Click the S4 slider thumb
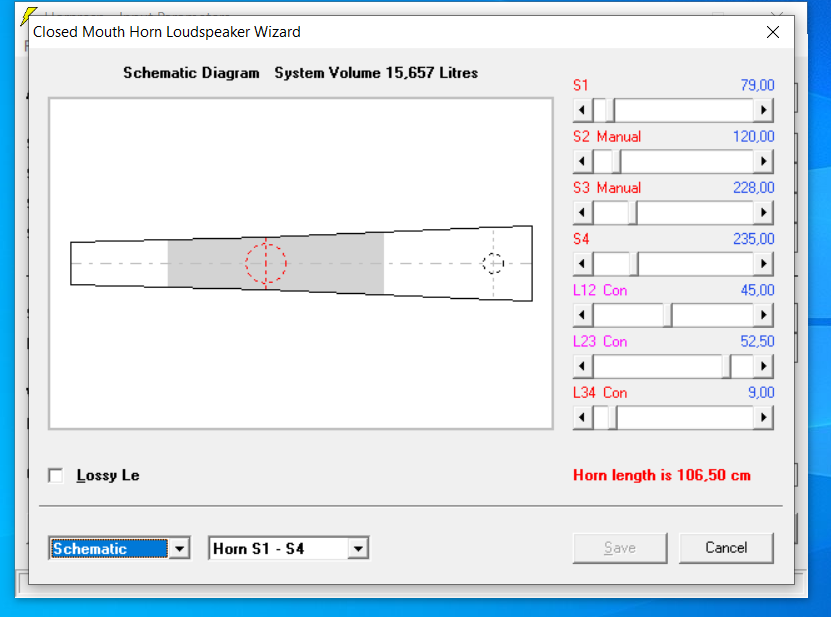This screenshot has width=831, height=617. [634, 263]
